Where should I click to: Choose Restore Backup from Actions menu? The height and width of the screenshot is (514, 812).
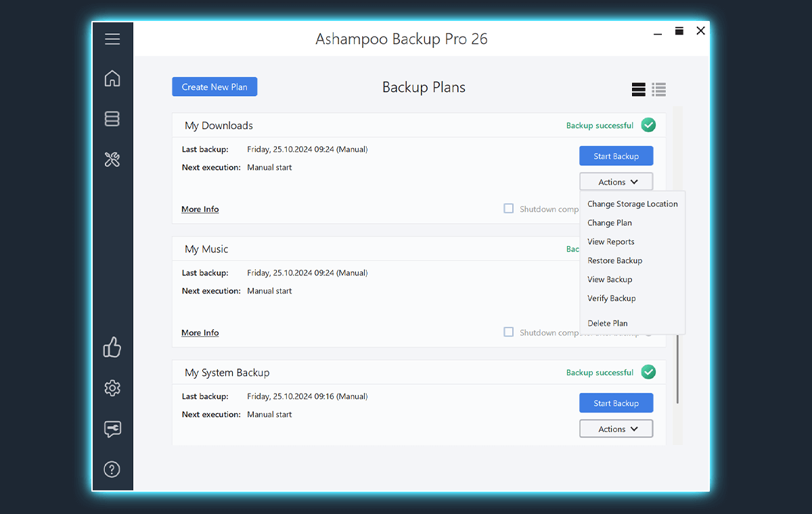[x=614, y=260]
